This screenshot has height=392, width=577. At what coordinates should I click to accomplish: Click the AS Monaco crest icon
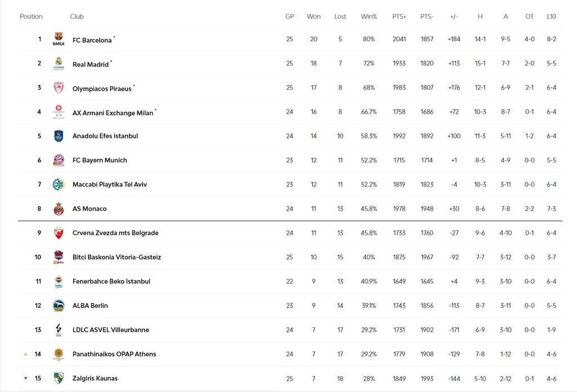pos(59,208)
